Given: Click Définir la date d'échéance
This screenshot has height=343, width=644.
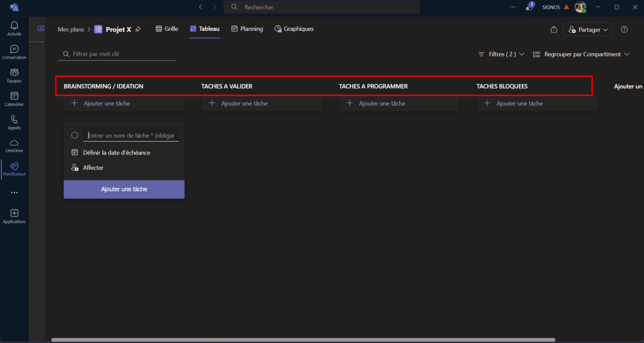Looking at the screenshot, I should (116, 153).
